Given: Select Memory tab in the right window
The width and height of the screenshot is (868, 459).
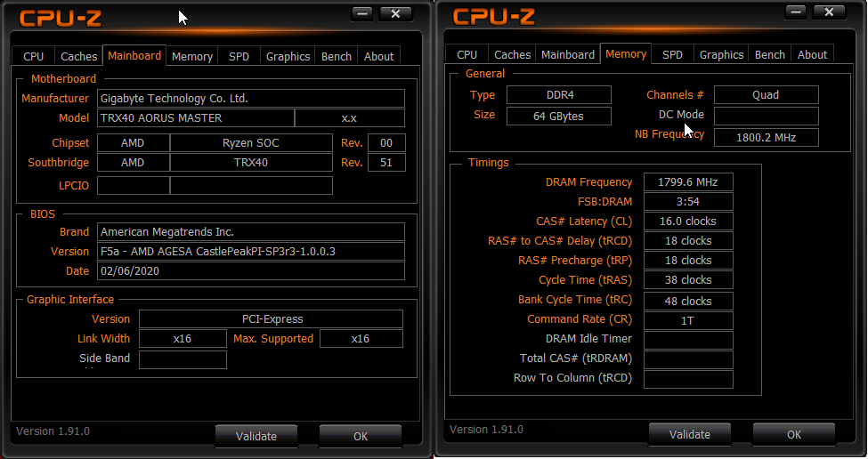Looking at the screenshot, I should (x=626, y=53).
